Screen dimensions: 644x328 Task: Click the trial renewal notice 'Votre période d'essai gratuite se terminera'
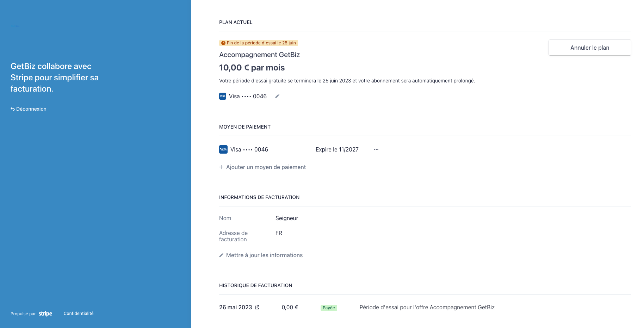coord(347,81)
